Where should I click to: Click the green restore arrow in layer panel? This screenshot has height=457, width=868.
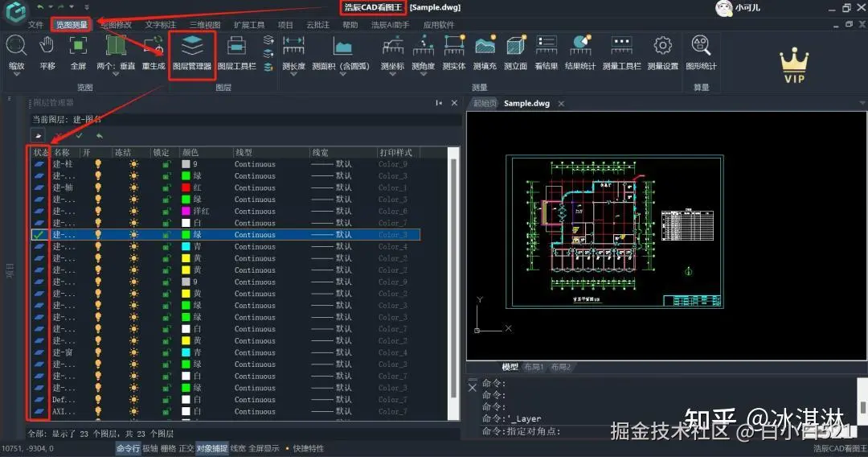99,135
